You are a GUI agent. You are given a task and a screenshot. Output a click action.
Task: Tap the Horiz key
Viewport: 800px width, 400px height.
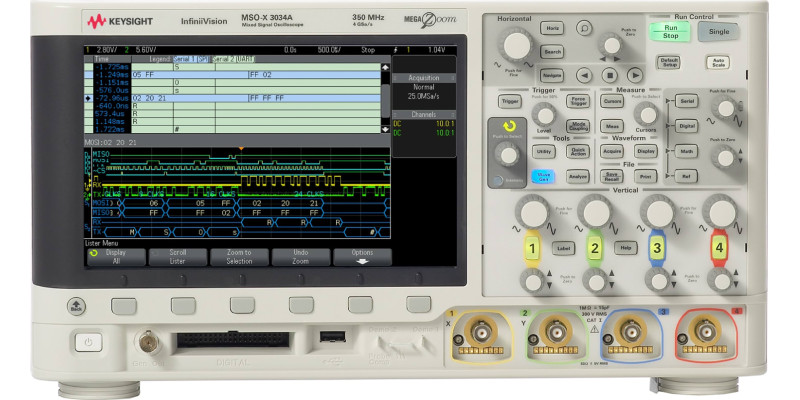click(x=552, y=28)
